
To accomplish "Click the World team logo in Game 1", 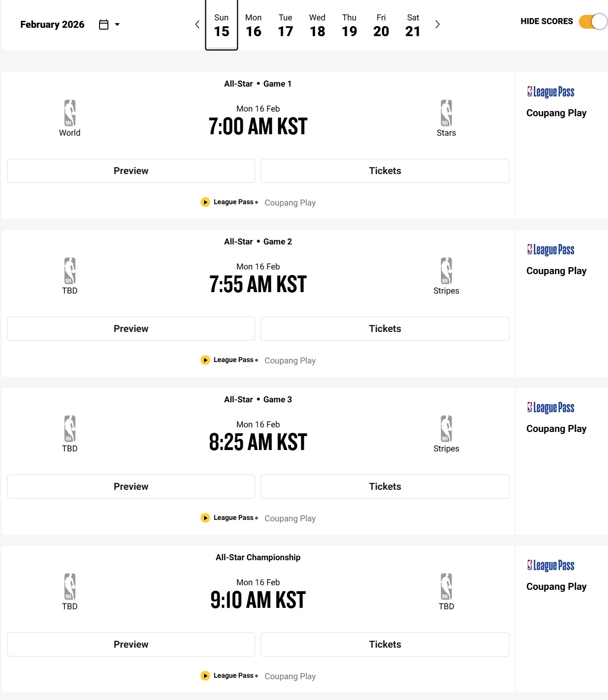I will (70, 113).
